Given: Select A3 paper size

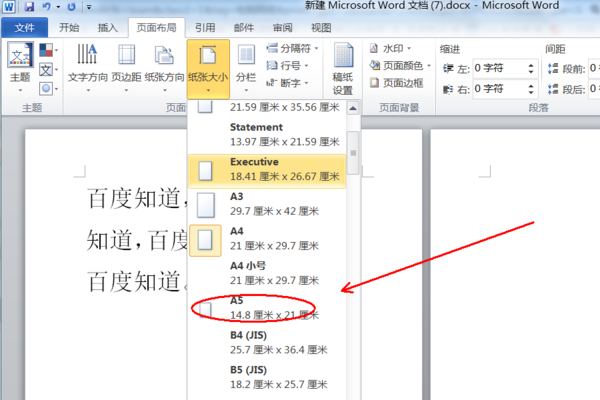Looking at the screenshot, I should coord(267,204).
